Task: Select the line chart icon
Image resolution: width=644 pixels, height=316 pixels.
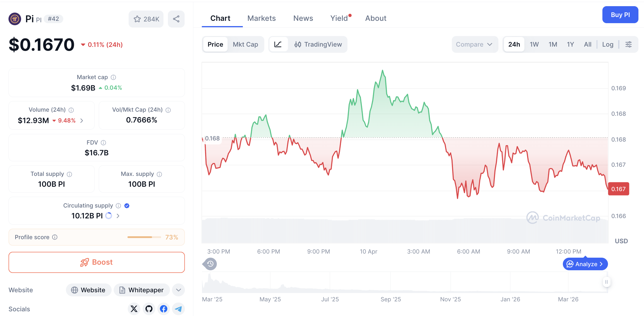Action: point(278,44)
